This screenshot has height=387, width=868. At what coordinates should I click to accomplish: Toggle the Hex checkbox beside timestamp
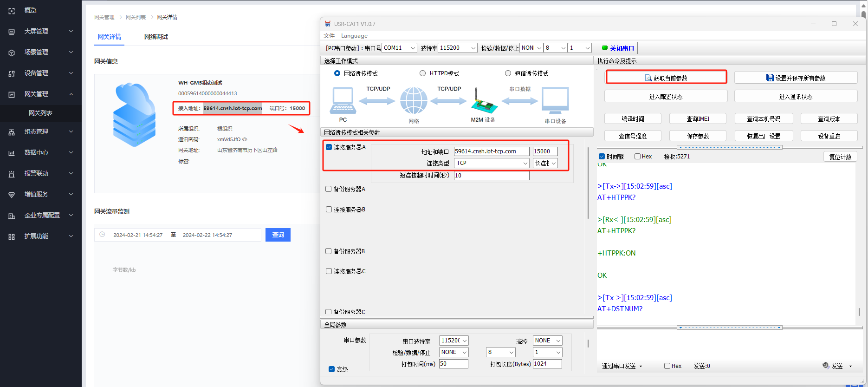click(x=637, y=157)
